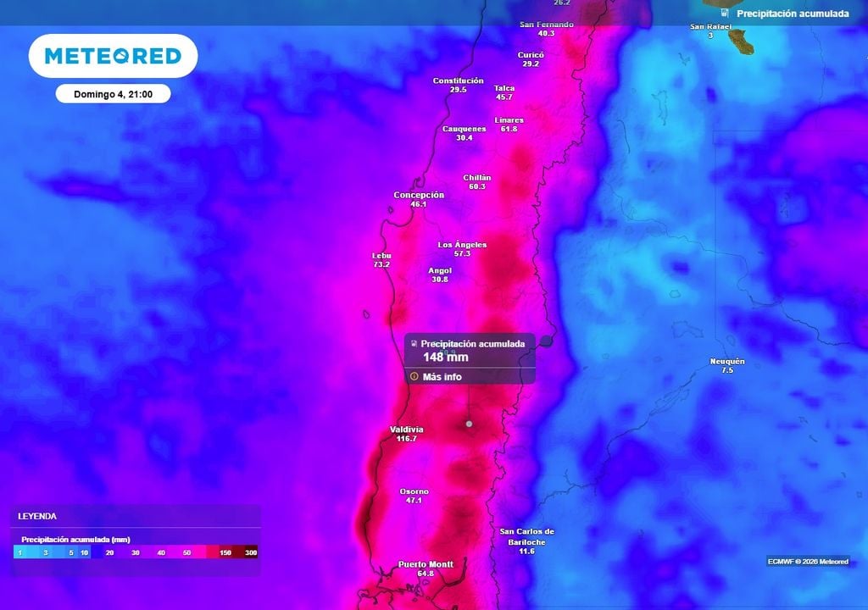Click the top-right Precipitación acumulada layer label
Screen dimensions: 868x610
coord(793,14)
